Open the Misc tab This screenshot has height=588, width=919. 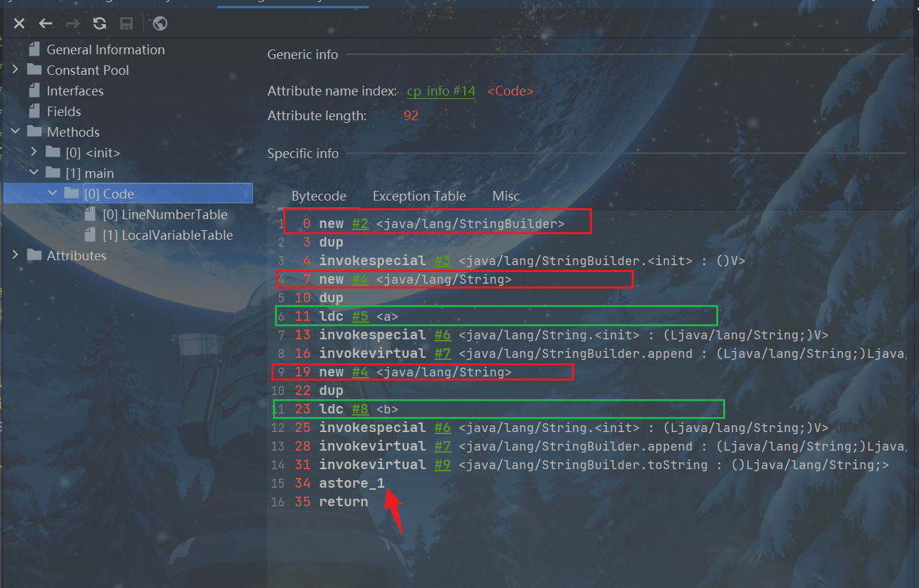[505, 196]
